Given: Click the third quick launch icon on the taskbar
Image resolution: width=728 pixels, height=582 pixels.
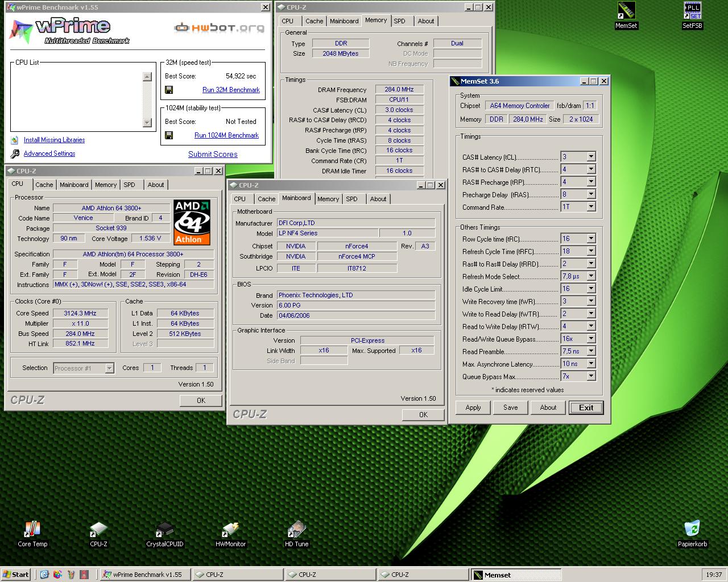Looking at the screenshot, I should coord(71,575).
